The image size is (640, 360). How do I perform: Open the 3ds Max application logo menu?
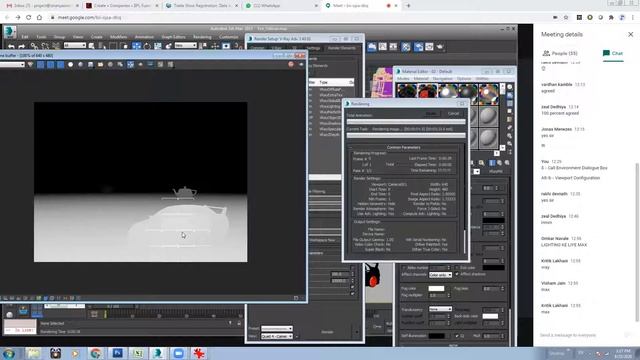10,31
